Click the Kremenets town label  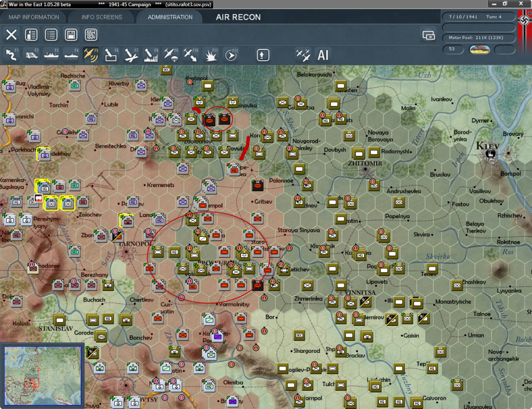coord(161,185)
